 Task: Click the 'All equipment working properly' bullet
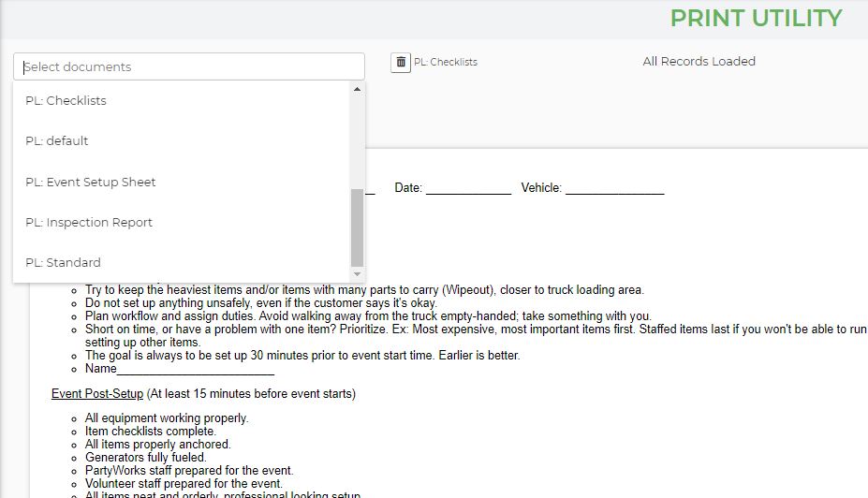click(166, 418)
